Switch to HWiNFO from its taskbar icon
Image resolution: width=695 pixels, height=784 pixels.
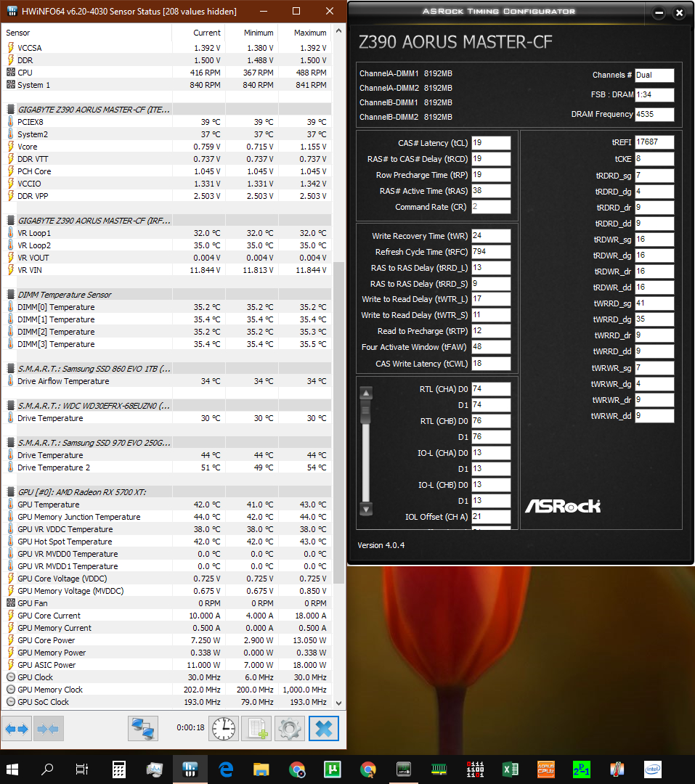[190, 769]
